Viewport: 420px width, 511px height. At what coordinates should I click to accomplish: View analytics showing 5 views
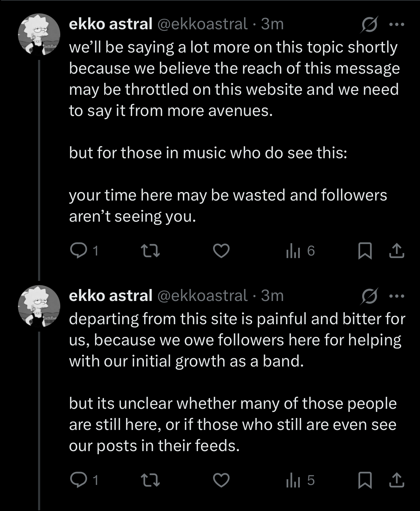[293, 480]
